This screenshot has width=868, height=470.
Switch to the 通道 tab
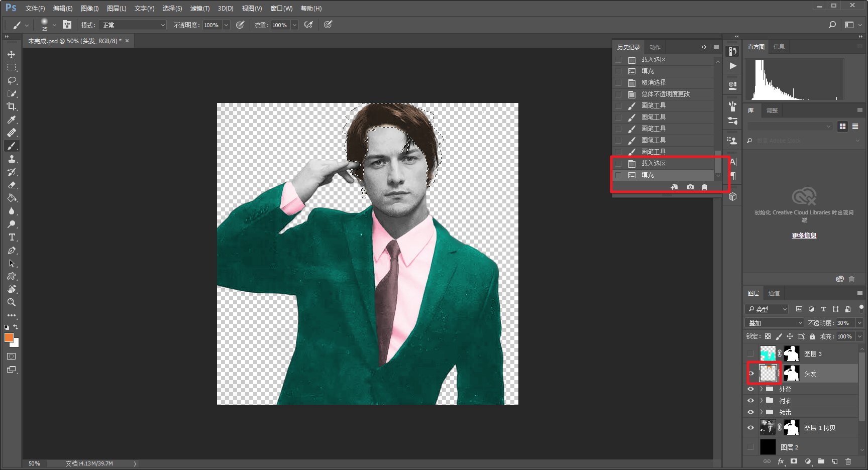(774, 293)
